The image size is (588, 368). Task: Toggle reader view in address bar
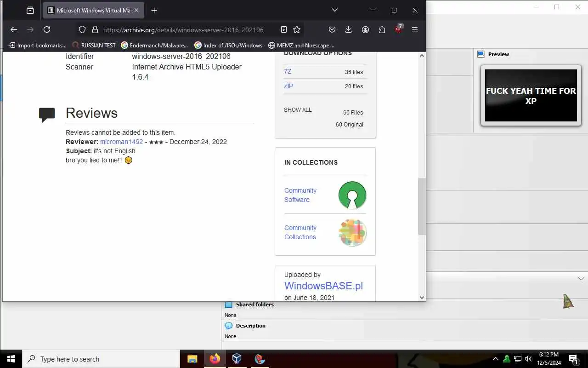pyautogui.click(x=284, y=29)
